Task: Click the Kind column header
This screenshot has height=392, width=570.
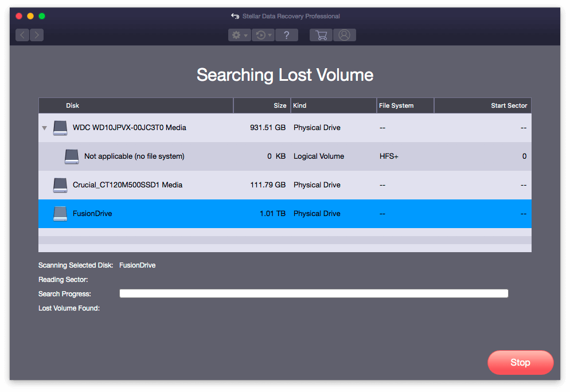Action: point(333,105)
